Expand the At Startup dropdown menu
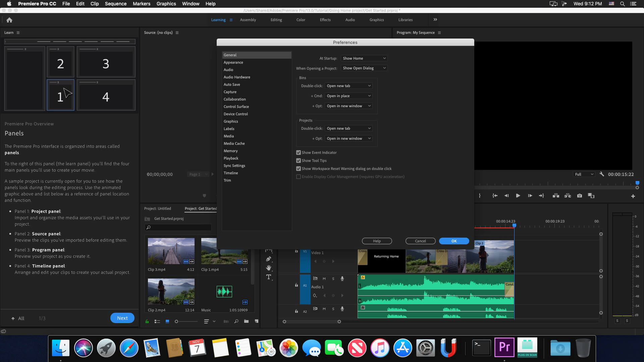Image resolution: width=644 pixels, height=362 pixels. (363, 58)
